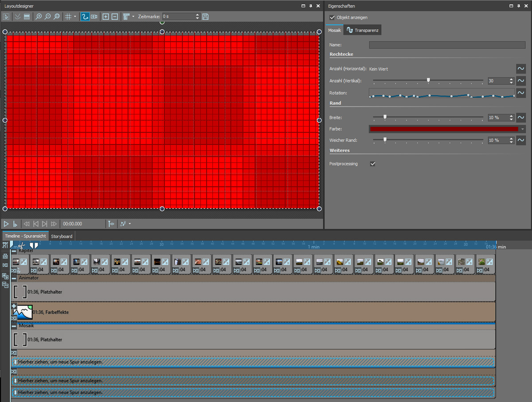Uncheck the Objekt anzeigen checkbox

click(x=332, y=17)
